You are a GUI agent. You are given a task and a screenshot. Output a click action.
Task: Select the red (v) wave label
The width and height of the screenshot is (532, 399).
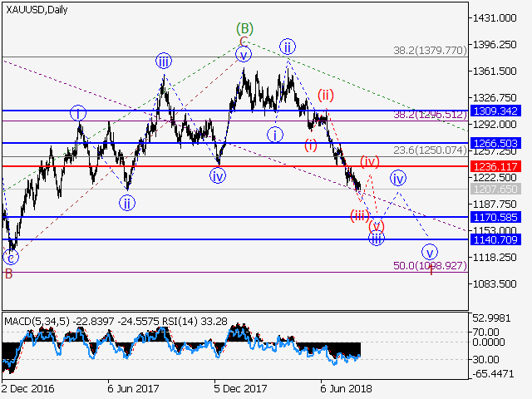coord(377,225)
